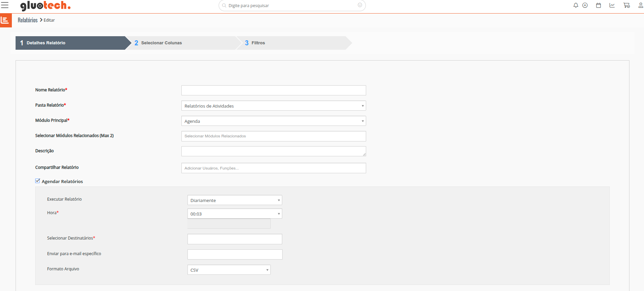Open the line chart analytics icon
Viewport: 644px width, 291px height.
pyautogui.click(x=612, y=5)
